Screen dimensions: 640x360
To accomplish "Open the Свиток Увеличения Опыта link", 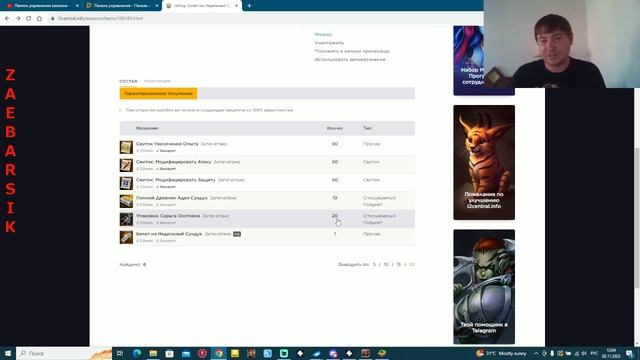I will 167,144.
